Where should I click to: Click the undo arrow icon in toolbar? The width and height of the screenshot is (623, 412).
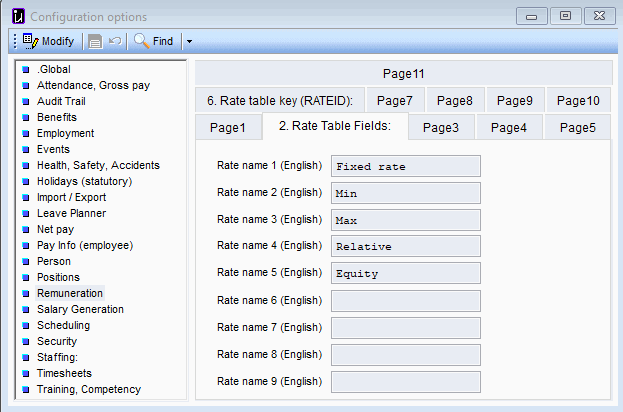114,41
